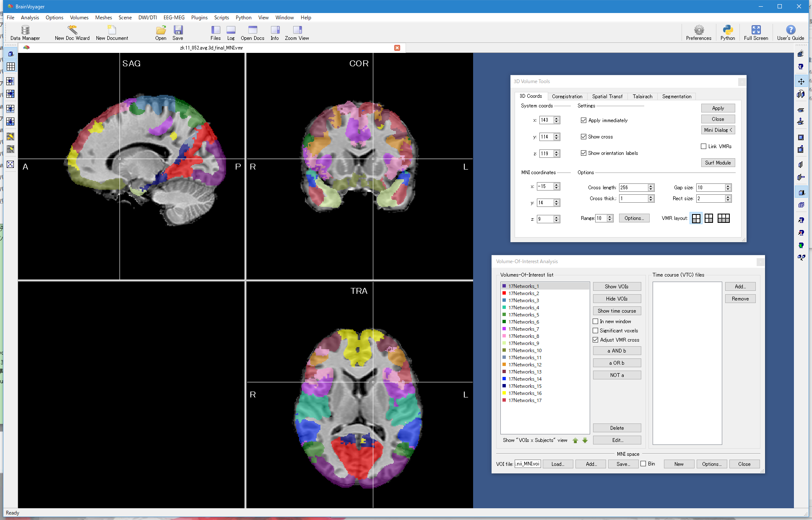Step the system x coordinate spinner
The width and height of the screenshot is (812, 520).
[557, 120]
